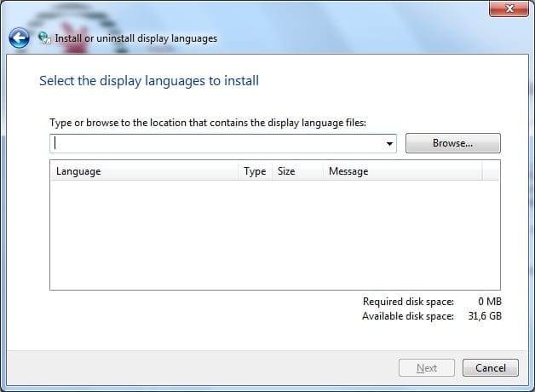Click the globe icon beside the window title
The image size is (535, 392).
[x=44, y=38]
